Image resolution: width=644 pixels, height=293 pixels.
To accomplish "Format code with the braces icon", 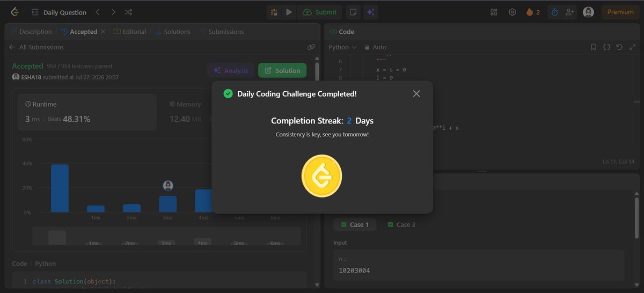I will (x=606, y=47).
